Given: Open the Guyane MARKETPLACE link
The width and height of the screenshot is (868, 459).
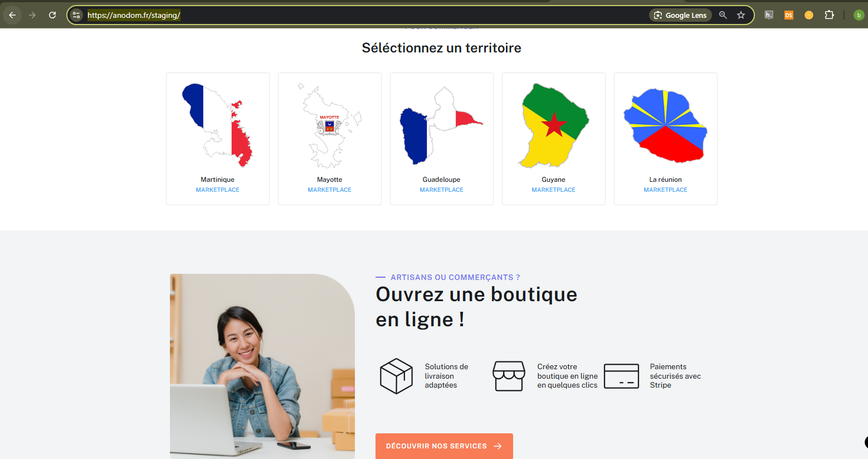Looking at the screenshot, I should (x=553, y=190).
